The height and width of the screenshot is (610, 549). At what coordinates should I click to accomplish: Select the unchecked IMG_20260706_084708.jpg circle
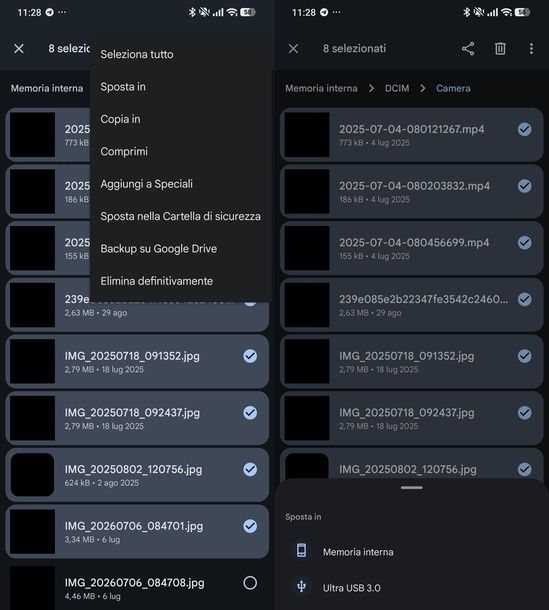coord(250,583)
